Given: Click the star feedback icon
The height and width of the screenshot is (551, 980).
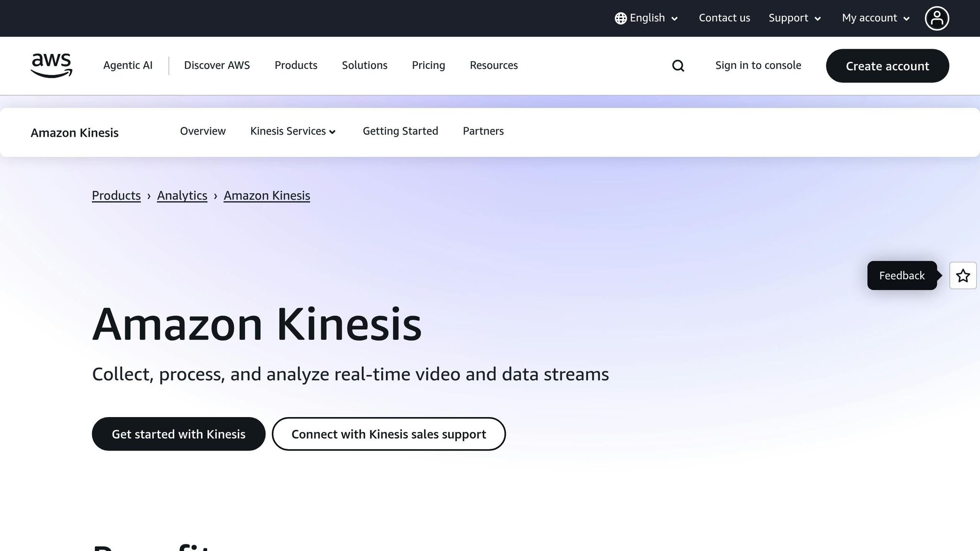Looking at the screenshot, I should click(963, 275).
